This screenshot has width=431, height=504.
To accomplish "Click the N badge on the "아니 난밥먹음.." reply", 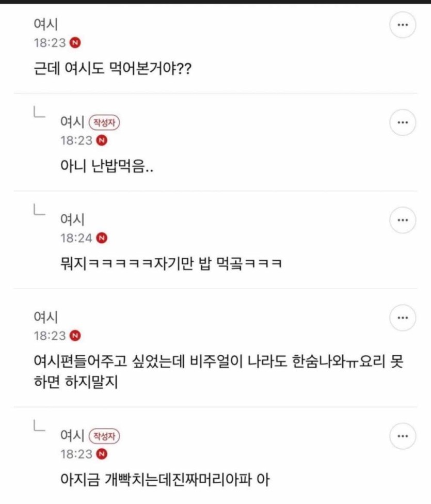I will point(102,140).
